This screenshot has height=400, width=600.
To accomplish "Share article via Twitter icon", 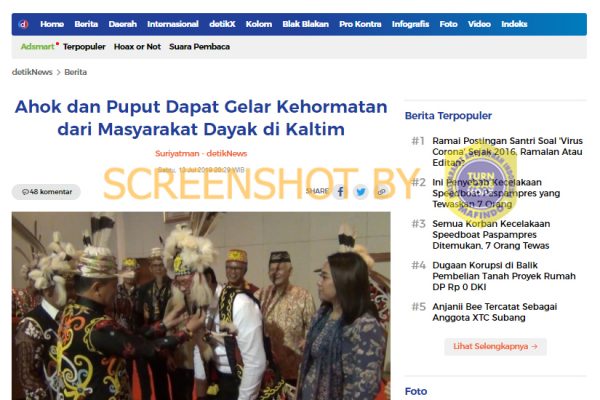I will coord(360,191).
